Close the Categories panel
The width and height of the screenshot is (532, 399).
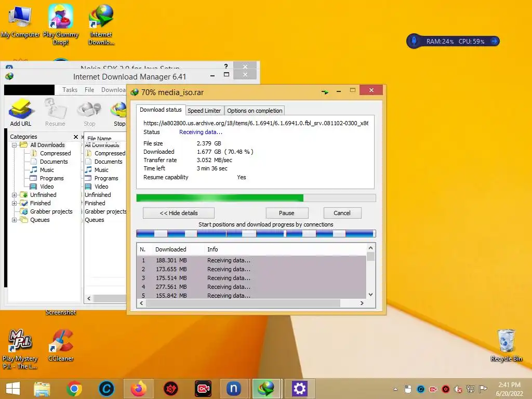76,137
